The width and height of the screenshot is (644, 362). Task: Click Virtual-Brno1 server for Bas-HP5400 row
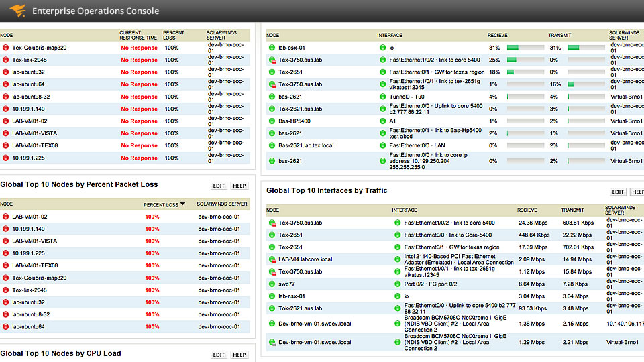click(x=626, y=121)
